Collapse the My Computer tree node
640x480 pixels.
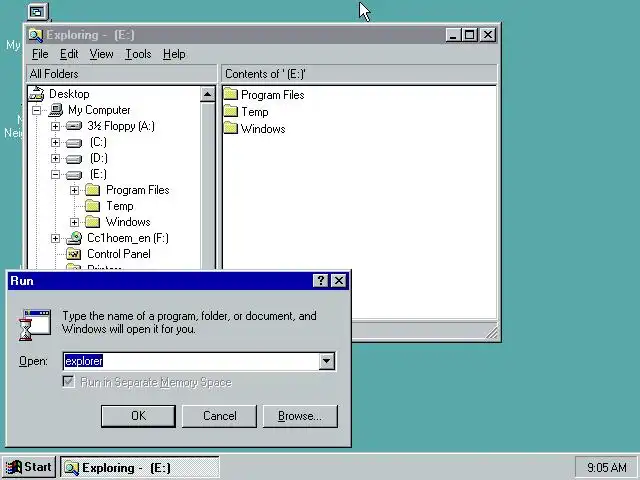pyautogui.click(x=36, y=110)
